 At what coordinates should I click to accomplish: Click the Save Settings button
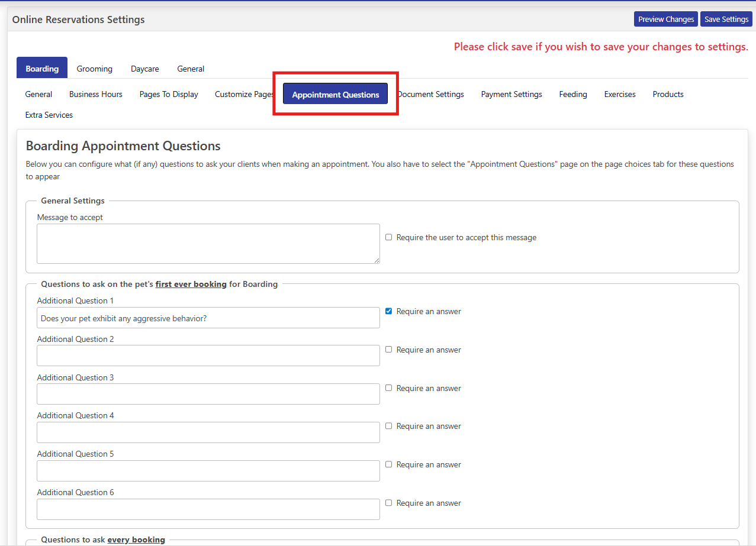click(726, 20)
